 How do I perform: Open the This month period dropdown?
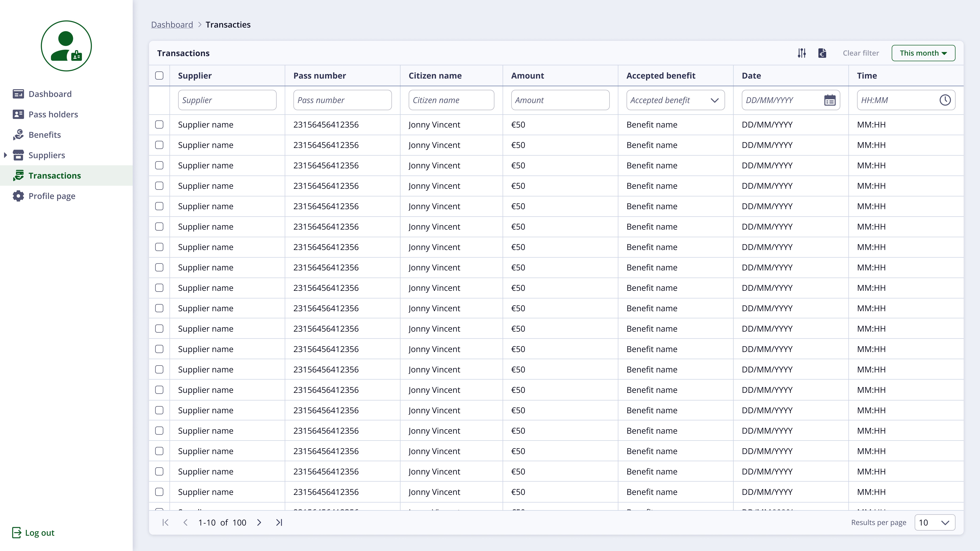click(x=923, y=53)
